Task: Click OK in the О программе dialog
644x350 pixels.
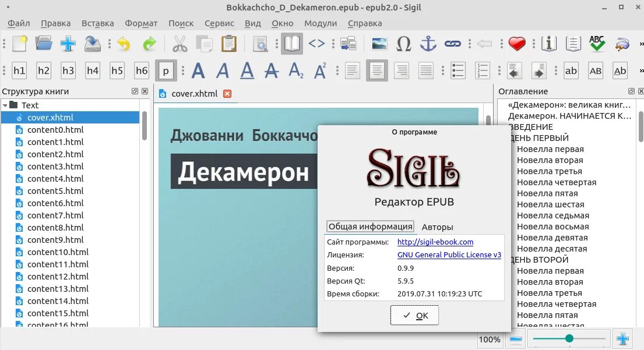Action: pyautogui.click(x=414, y=315)
